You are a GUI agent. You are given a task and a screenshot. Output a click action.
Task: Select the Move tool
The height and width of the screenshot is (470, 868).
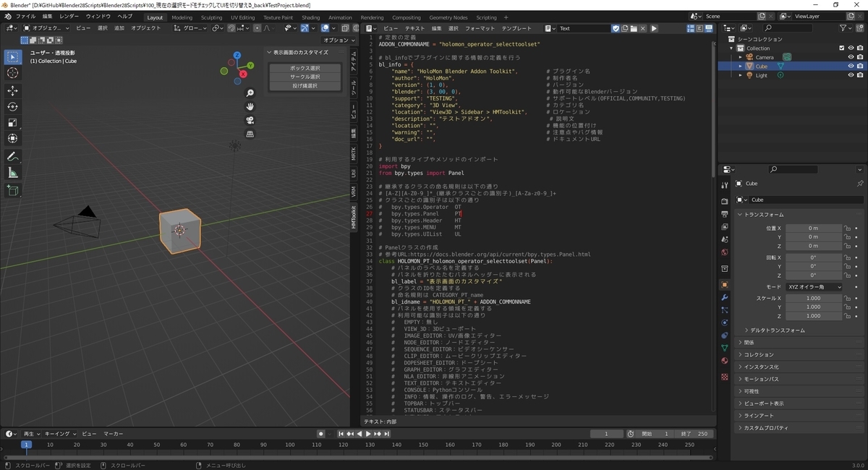coord(13,90)
